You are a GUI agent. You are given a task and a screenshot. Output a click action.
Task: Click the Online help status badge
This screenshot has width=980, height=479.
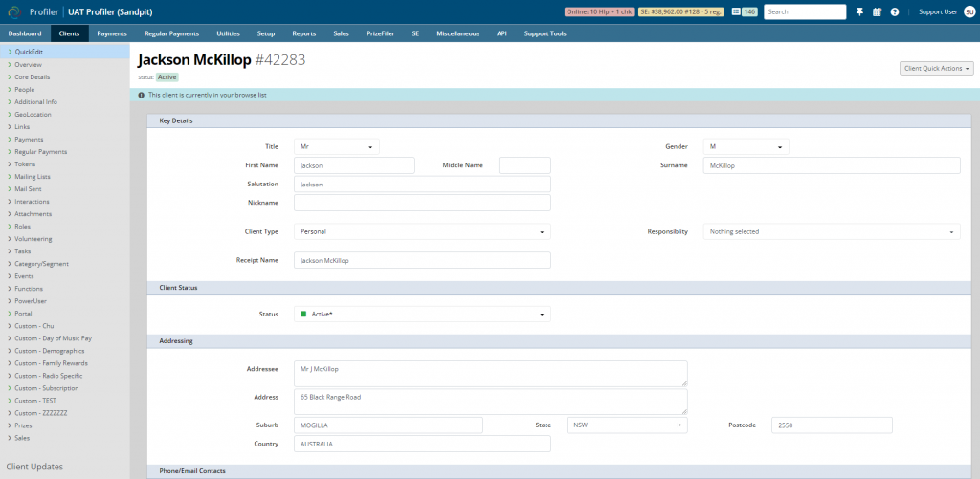coord(599,11)
